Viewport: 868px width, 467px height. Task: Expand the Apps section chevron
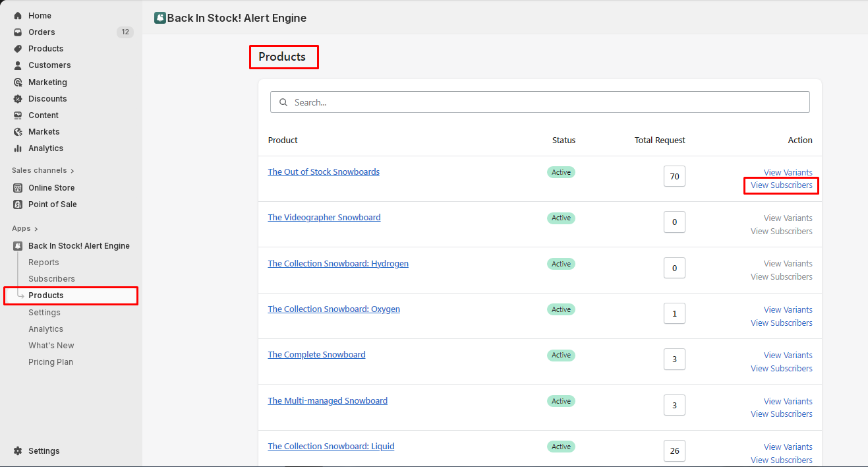tap(36, 228)
